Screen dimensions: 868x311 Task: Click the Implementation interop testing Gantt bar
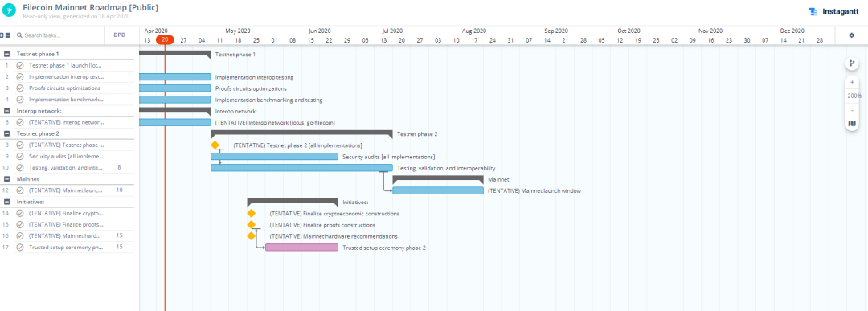pyautogui.click(x=175, y=77)
